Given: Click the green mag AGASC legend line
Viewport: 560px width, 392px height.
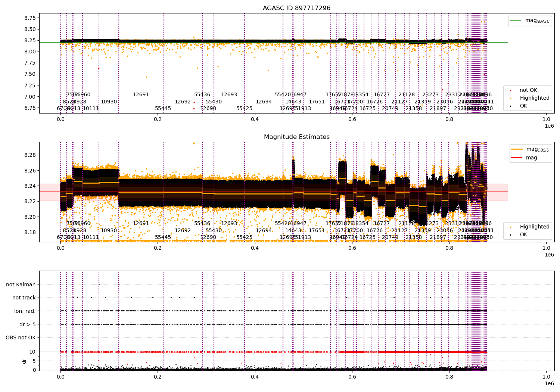Looking at the screenshot, I should click(516, 21).
